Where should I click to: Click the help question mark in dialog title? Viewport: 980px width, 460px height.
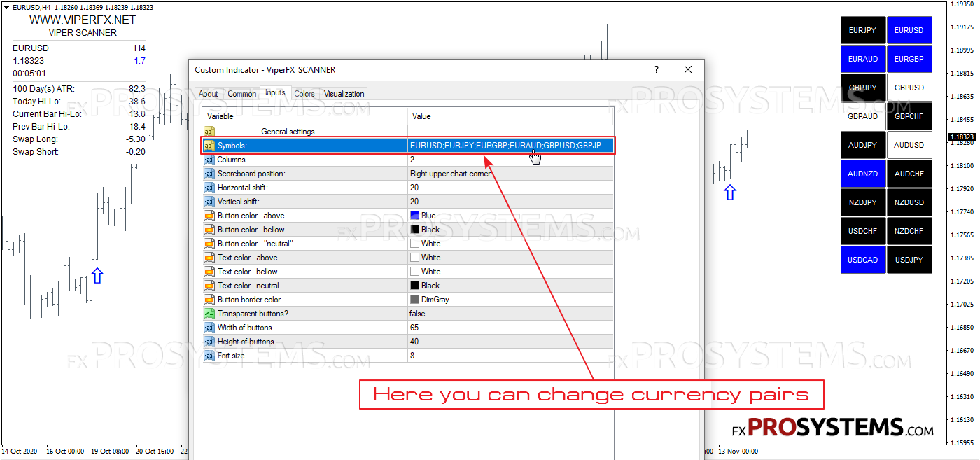tap(657, 69)
